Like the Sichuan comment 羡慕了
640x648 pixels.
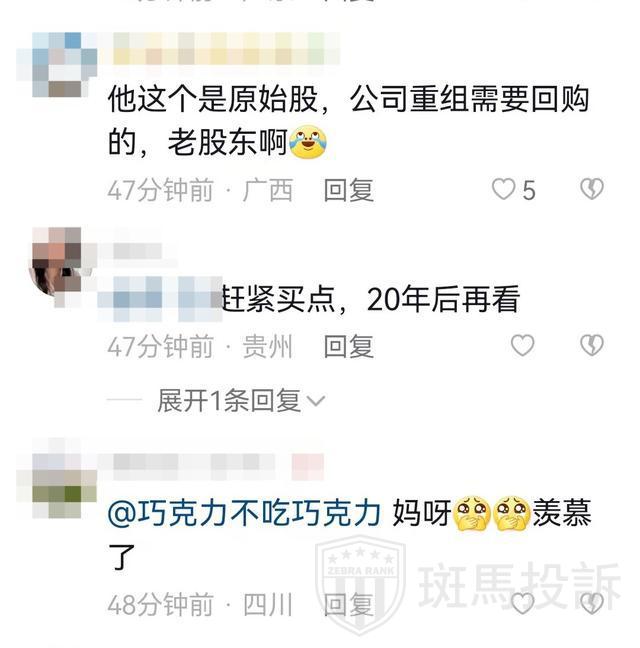pos(523,603)
